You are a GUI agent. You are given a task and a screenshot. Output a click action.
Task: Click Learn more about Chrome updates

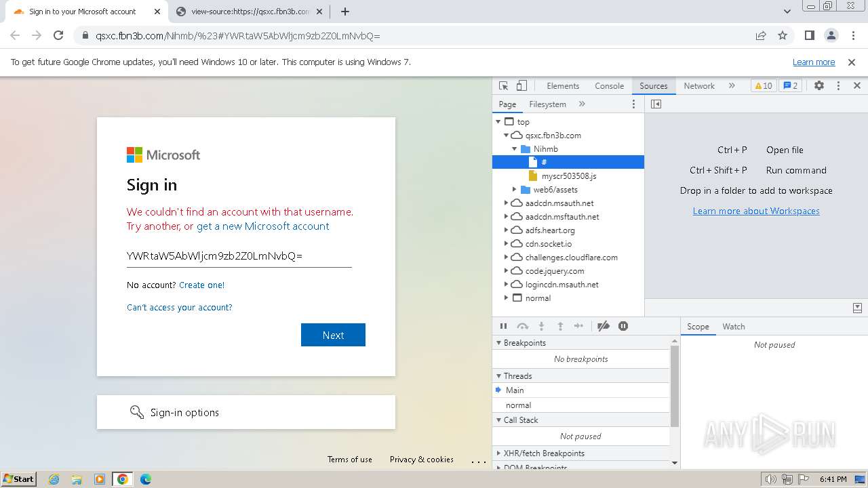(x=814, y=62)
